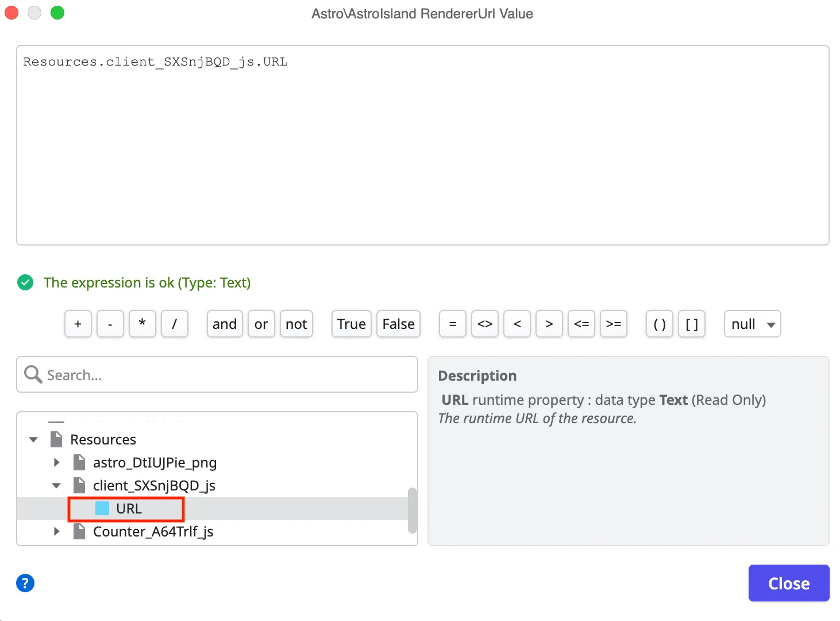Viewport: 840px width, 621px height.
Task: Insert square brackets into the expression
Action: (x=692, y=324)
